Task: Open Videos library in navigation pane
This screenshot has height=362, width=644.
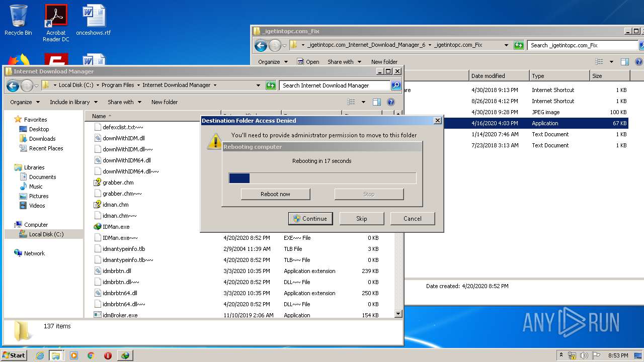Action: [37, 206]
